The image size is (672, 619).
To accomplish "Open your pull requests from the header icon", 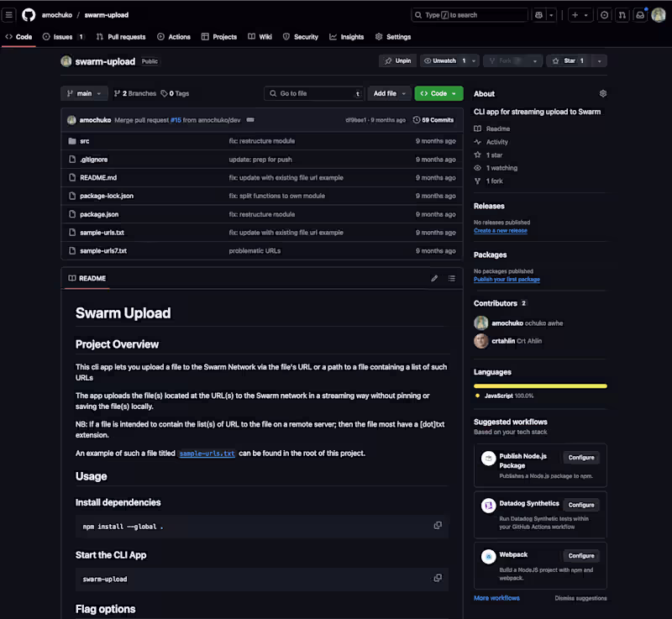I will point(622,14).
